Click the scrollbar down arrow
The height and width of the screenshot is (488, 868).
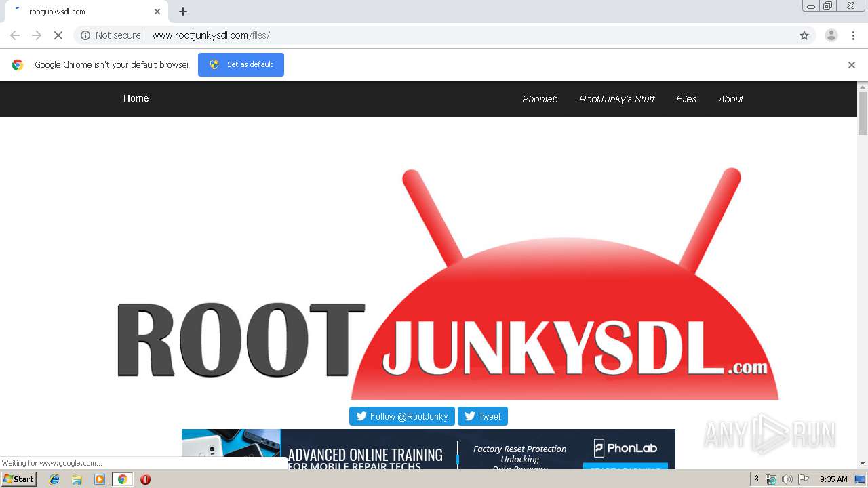pyautogui.click(x=863, y=464)
